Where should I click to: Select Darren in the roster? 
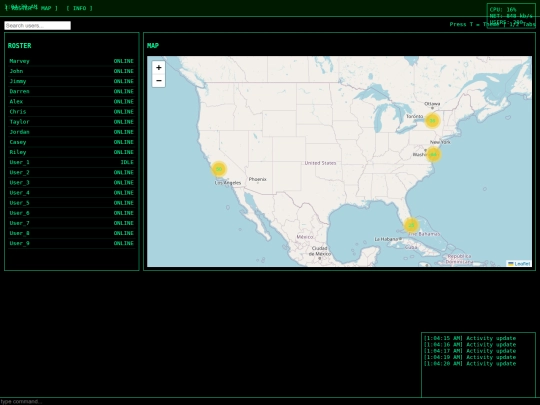pyautogui.click(x=72, y=92)
